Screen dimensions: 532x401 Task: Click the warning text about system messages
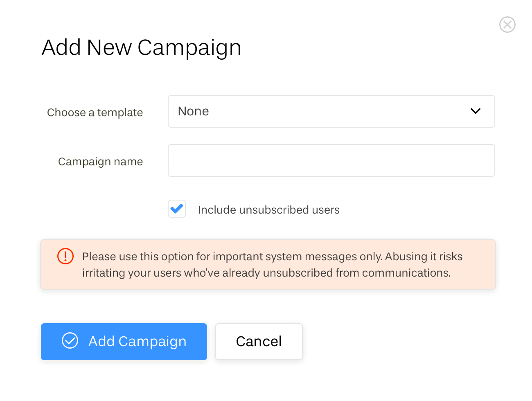(x=272, y=265)
